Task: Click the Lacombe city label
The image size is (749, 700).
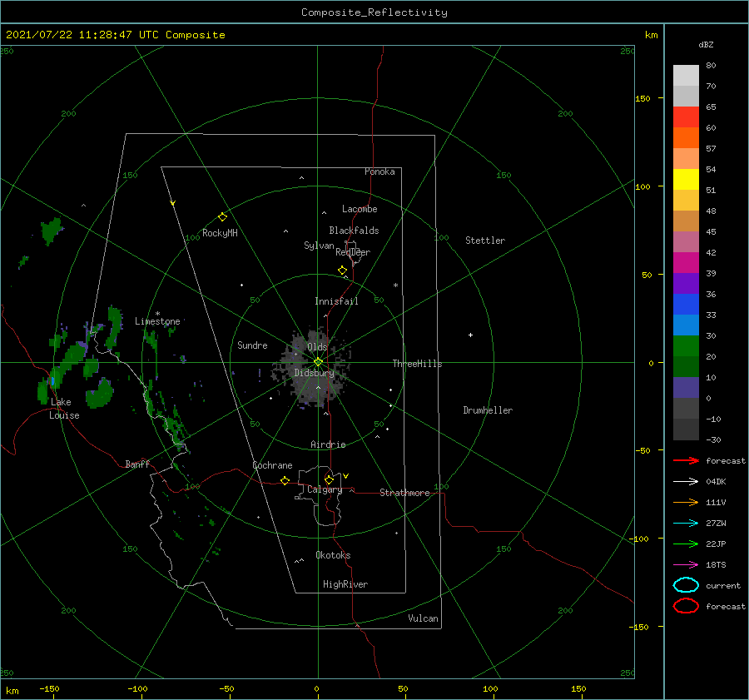Action: point(360,209)
